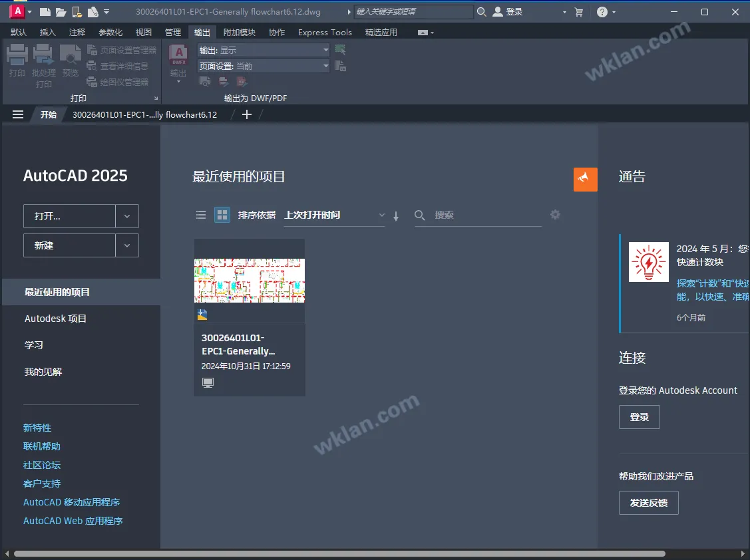
Task: Switch to the 管理 ribbon tab
Action: pyautogui.click(x=172, y=32)
